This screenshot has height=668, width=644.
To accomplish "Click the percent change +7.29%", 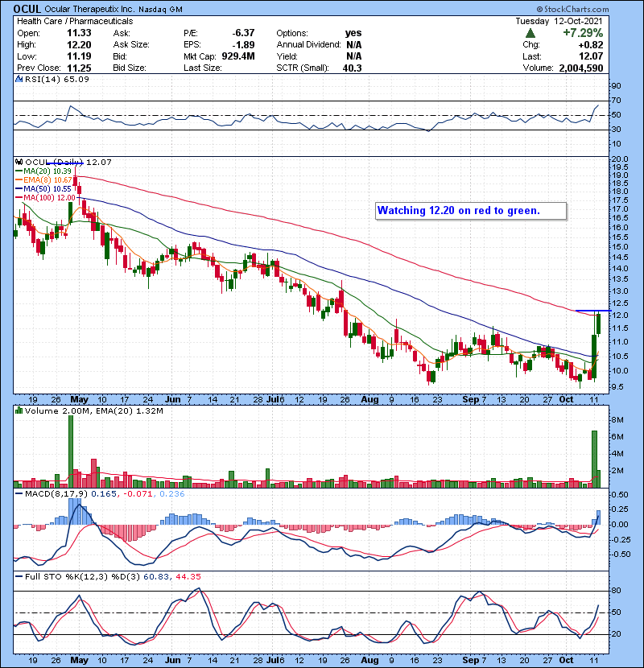I will click(x=583, y=33).
